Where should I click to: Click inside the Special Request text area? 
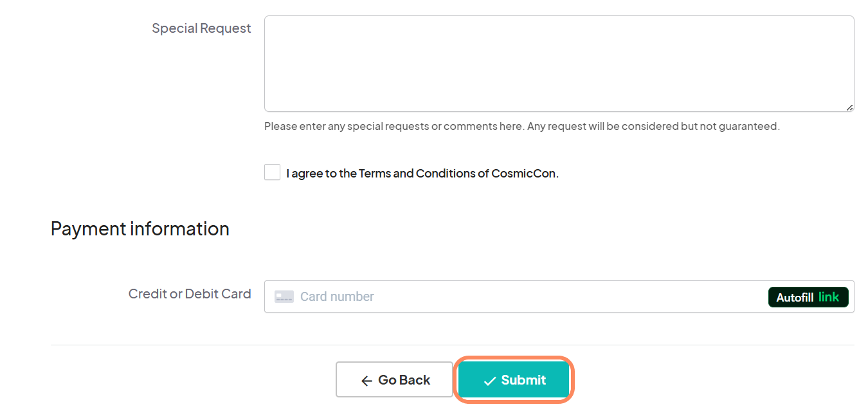tap(558, 64)
